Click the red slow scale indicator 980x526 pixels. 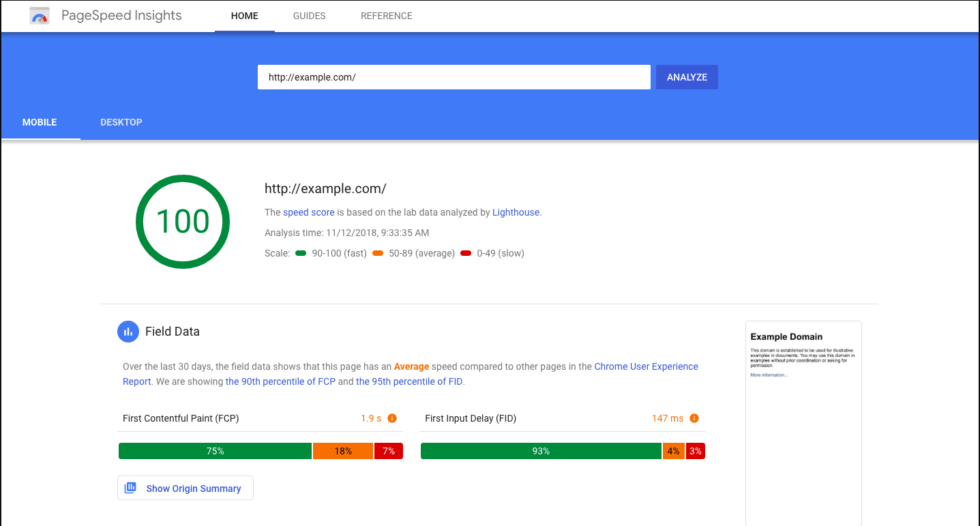466,252
